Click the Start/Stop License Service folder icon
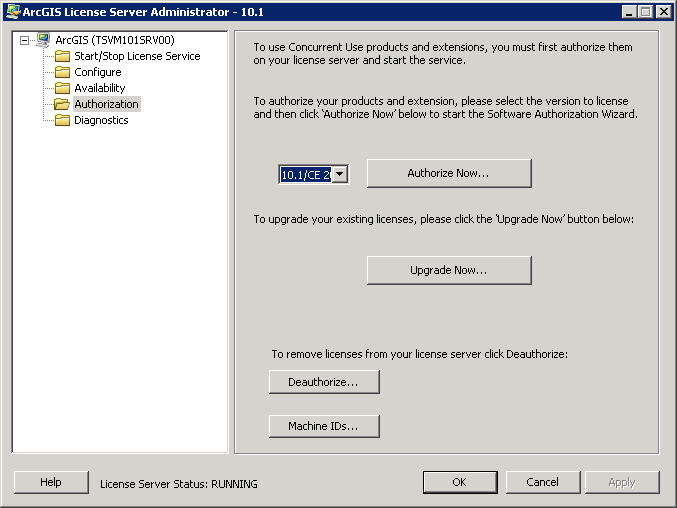677x508 pixels. coord(63,56)
